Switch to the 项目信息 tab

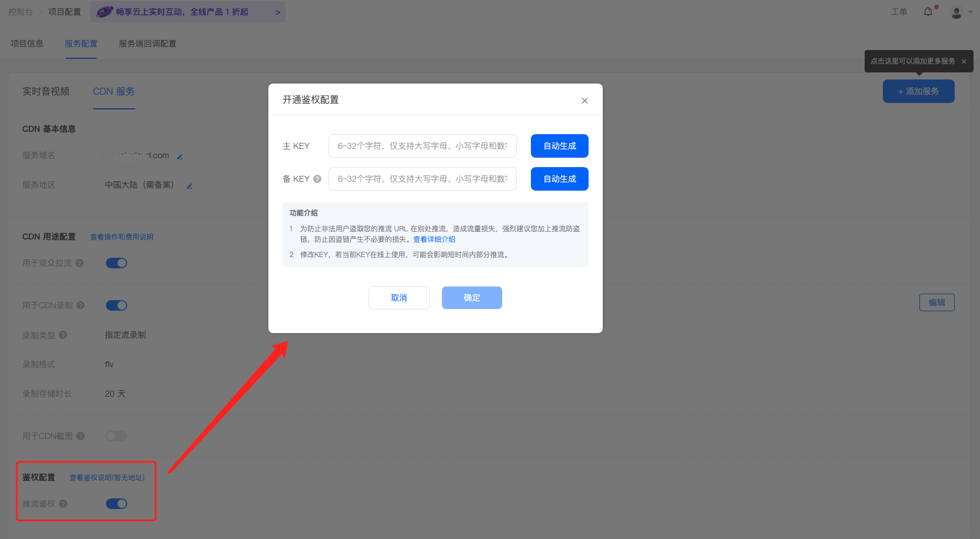26,43
